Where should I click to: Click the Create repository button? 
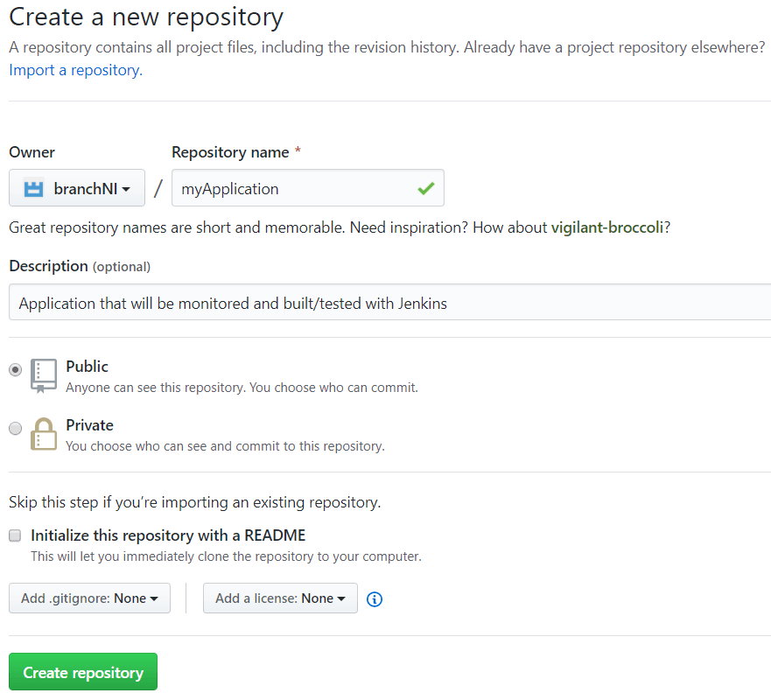[82, 671]
